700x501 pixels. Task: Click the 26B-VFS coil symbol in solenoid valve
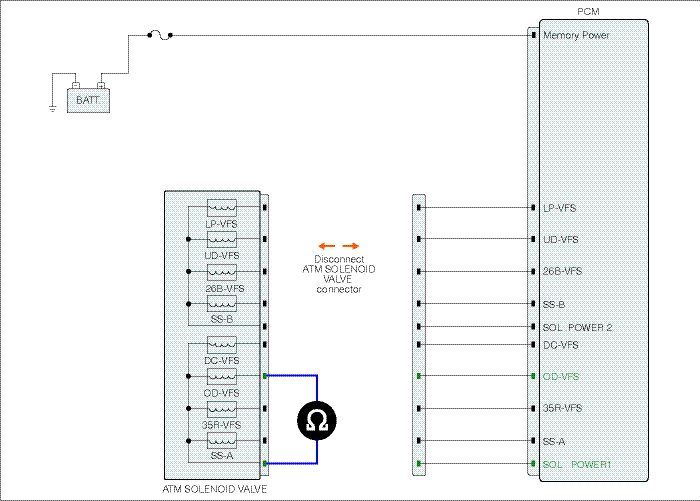222,272
